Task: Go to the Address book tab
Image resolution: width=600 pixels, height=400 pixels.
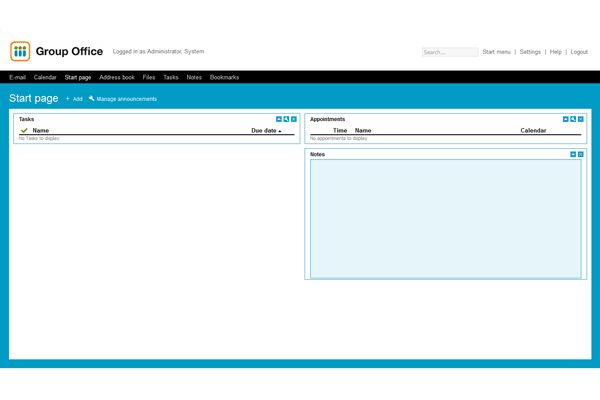Action: tap(117, 77)
